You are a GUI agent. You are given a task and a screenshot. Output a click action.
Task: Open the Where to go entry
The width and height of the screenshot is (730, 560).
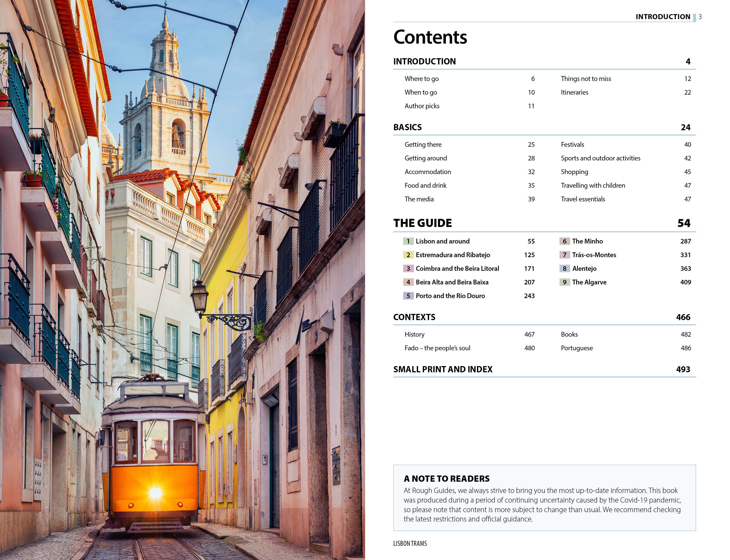[421, 79]
